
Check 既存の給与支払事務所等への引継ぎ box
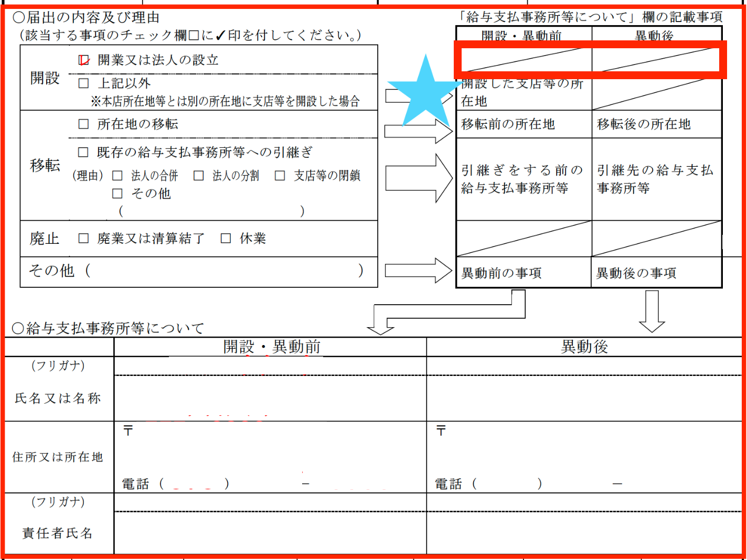click(x=83, y=153)
